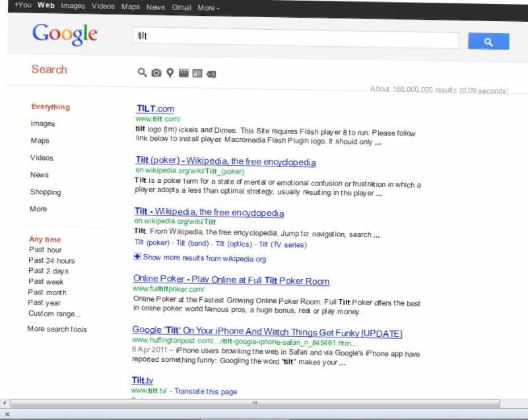The width and height of the screenshot is (528, 420).
Task: Click the horizontal scrollbar thumb
Action: pos(255,403)
